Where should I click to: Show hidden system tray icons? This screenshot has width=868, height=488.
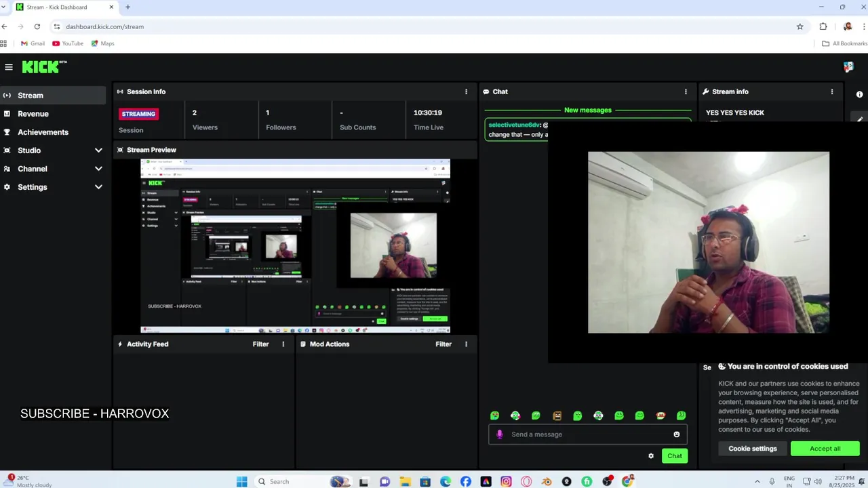pos(757,482)
